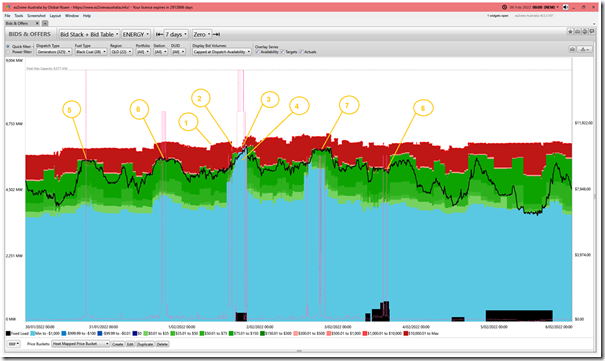Click the BIDS & OFFERS widget title
Viewport: 605px width, 361px height.
(x=30, y=34)
